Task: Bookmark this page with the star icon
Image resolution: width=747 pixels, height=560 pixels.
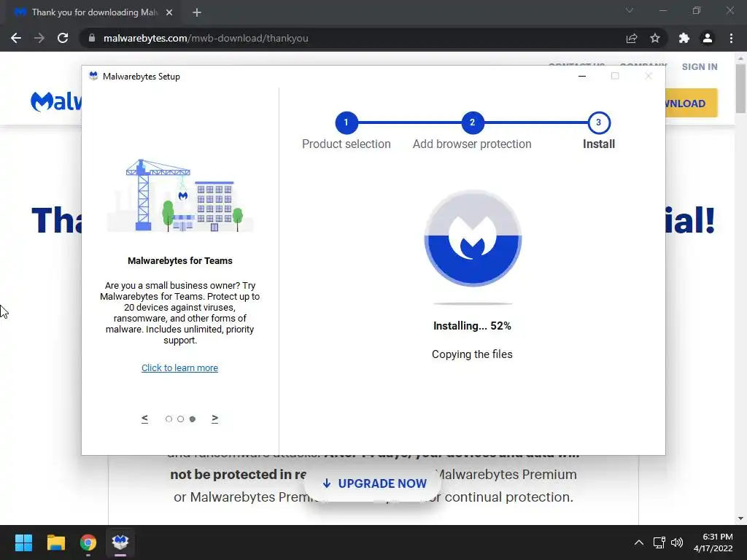Action: [x=655, y=38]
